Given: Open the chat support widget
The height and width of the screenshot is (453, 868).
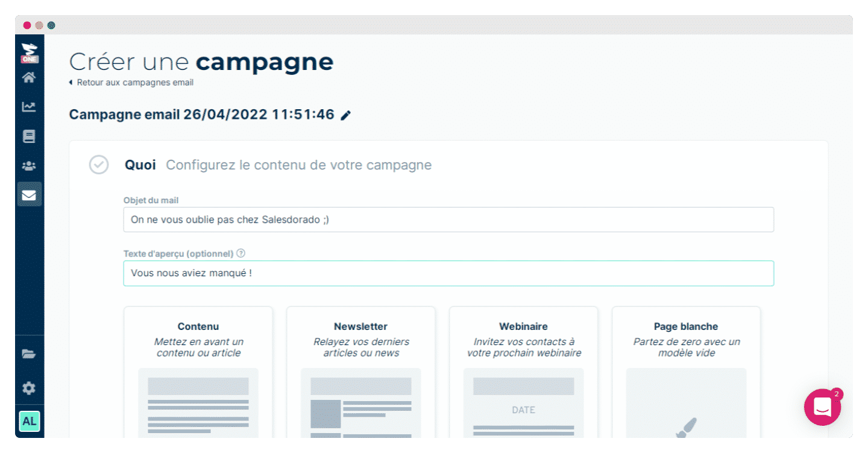Looking at the screenshot, I should point(822,407).
